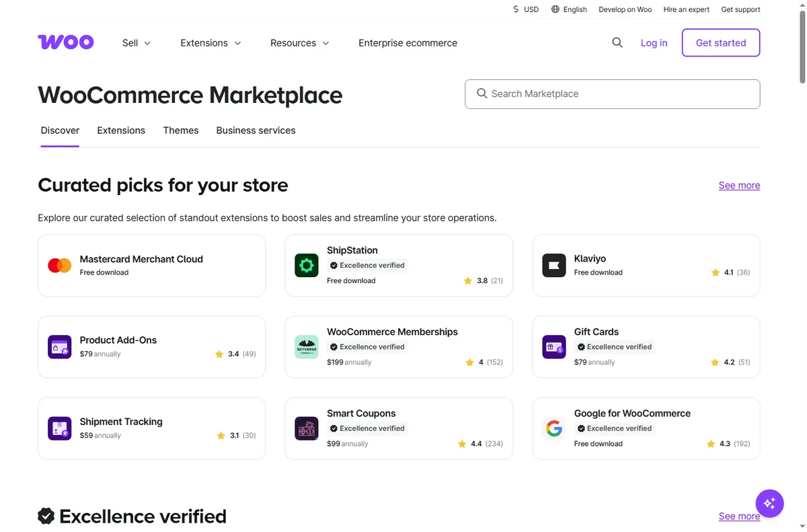This screenshot has height=532, width=807.
Task: Click ShipStation's star rating icon
Action: 468,280
